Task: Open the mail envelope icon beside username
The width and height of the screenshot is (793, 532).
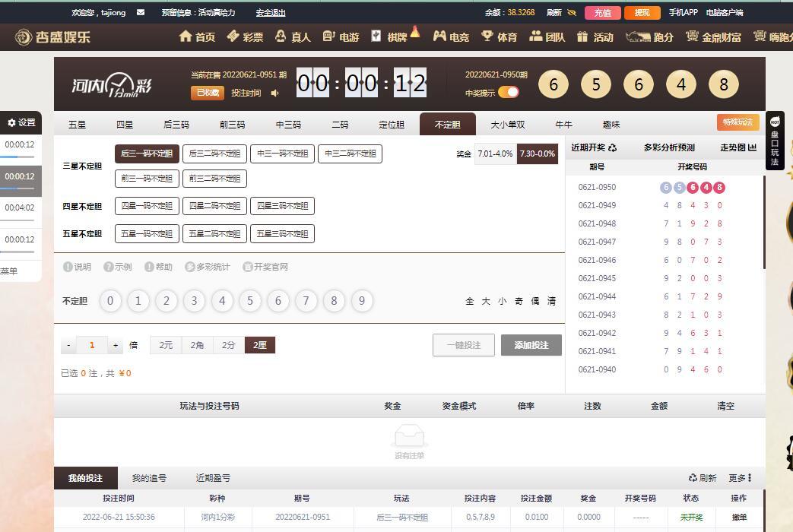Action: coord(141,12)
